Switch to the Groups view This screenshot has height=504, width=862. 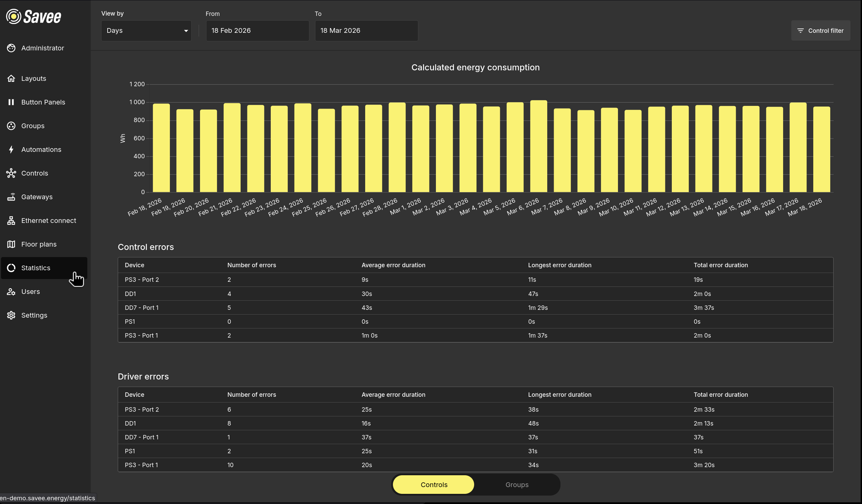click(x=516, y=484)
